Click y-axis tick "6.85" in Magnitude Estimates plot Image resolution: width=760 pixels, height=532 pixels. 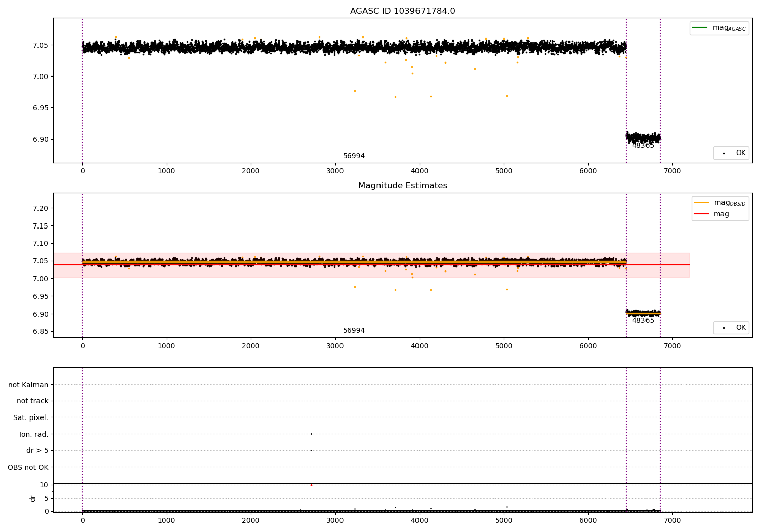[x=40, y=332]
